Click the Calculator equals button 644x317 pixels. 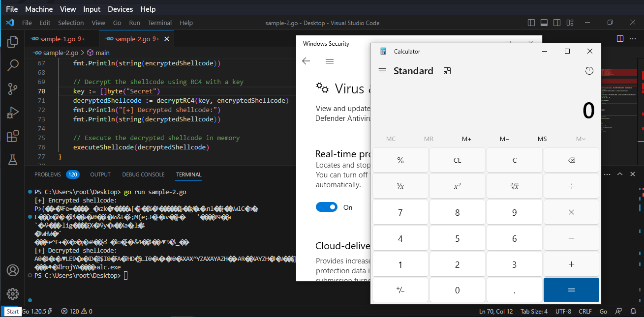pos(571,290)
